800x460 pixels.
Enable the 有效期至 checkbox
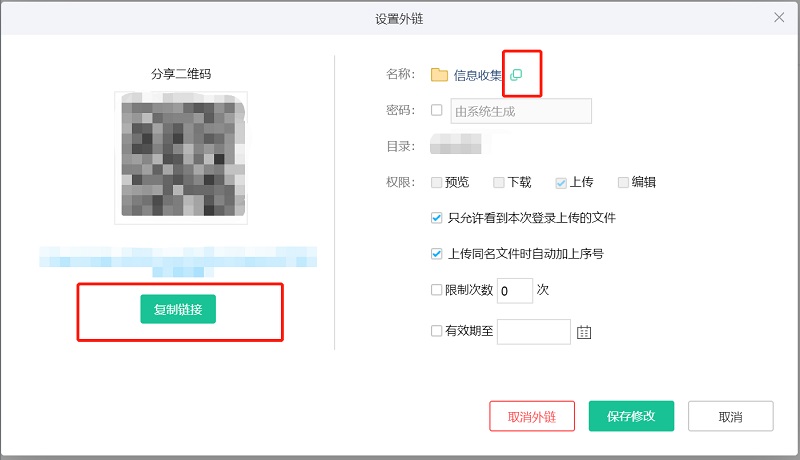[x=436, y=331]
